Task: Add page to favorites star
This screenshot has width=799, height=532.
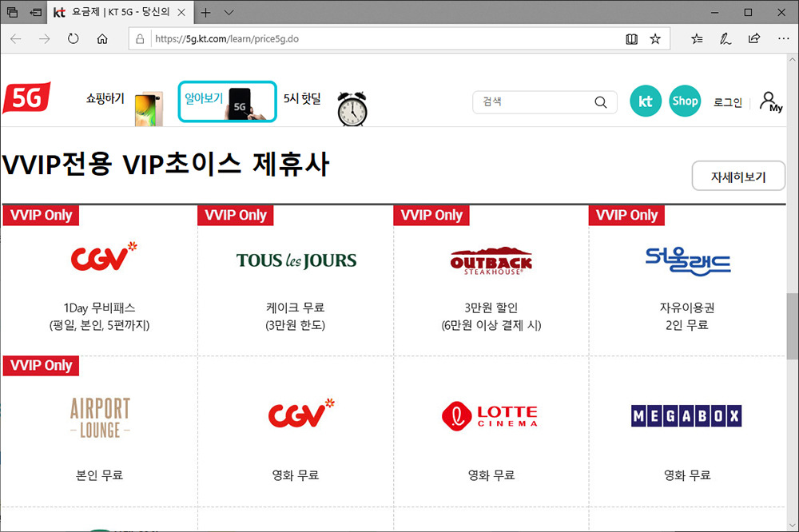Action: tap(655, 38)
